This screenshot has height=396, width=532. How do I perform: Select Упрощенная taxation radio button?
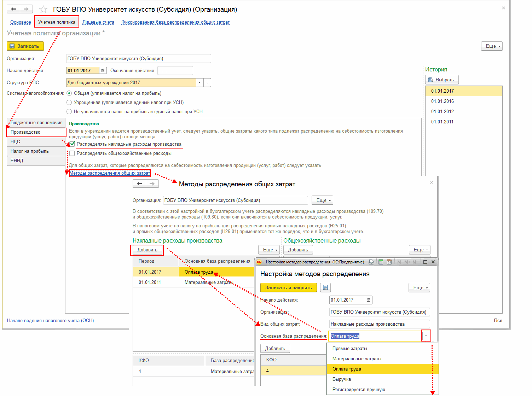pos(69,103)
